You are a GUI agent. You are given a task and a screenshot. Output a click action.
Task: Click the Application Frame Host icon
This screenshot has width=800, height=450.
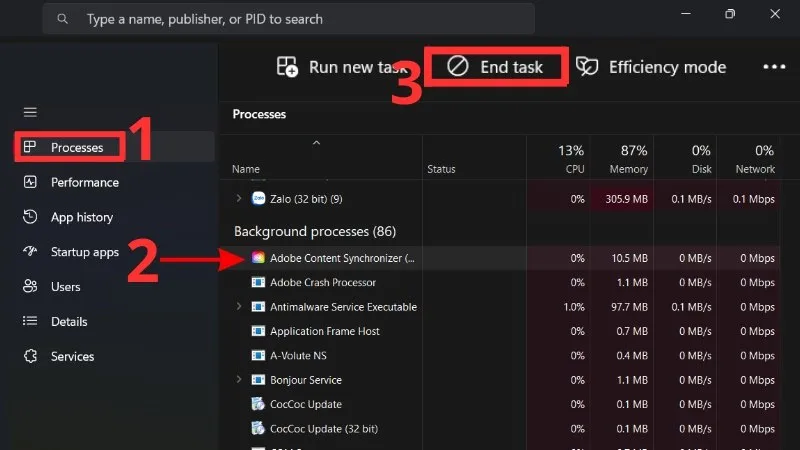(258, 331)
